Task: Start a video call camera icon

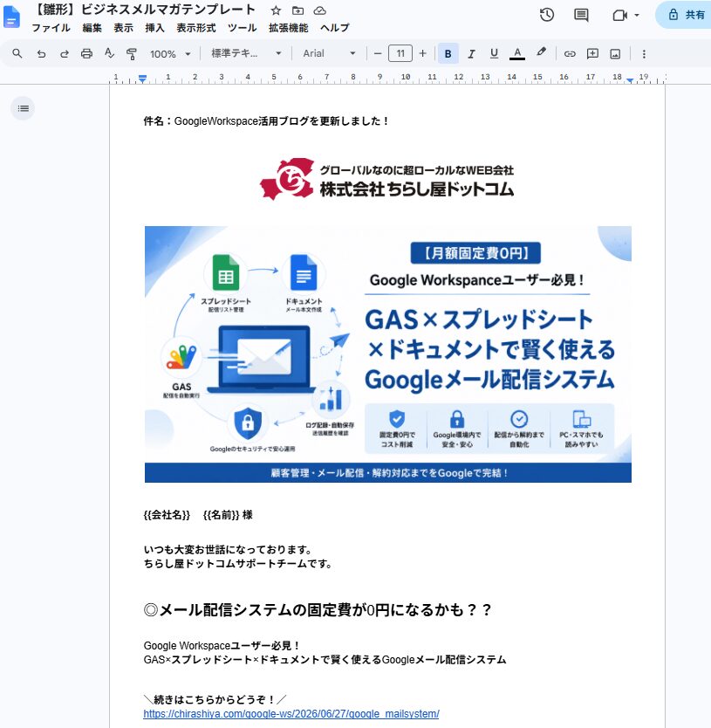Action: (619, 16)
